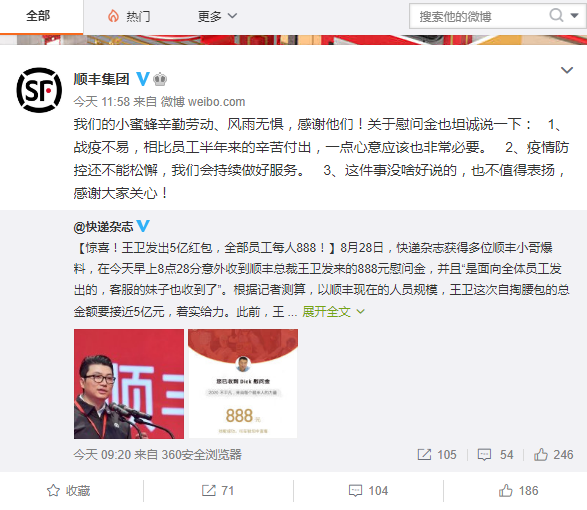Select the 全部 tab
The image size is (587, 510).
(x=38, y=16)
